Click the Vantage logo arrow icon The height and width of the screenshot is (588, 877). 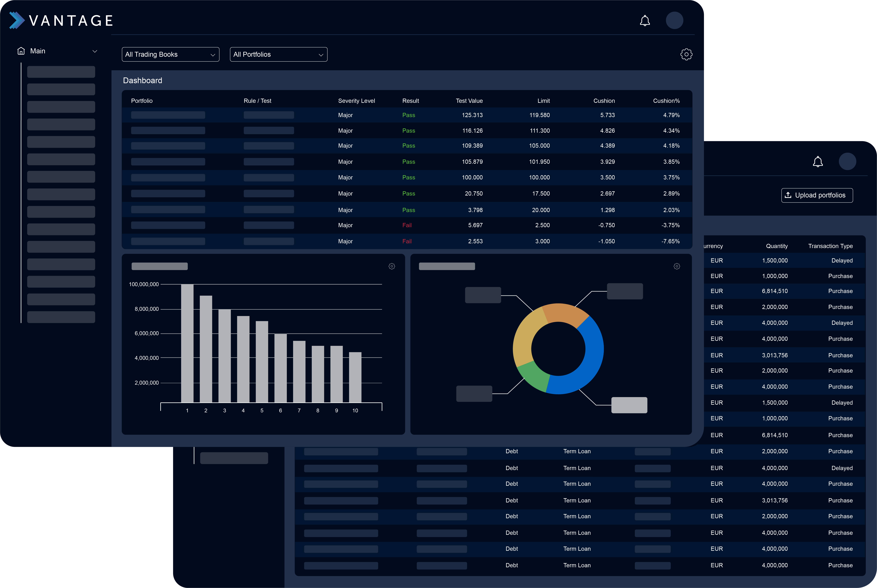point(17,20)
